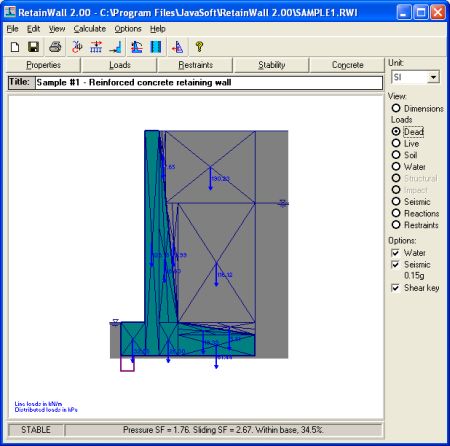
Task: Select the Reactions radio button
Action: 396,213
